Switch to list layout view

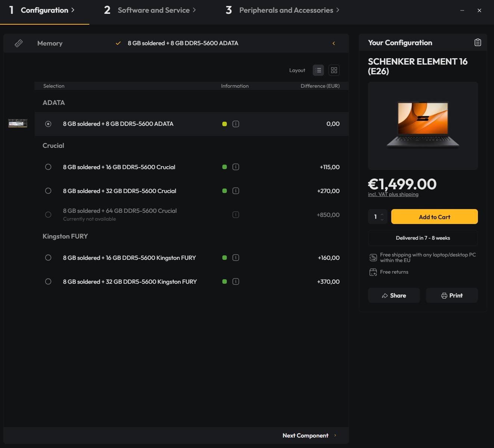click(x=318, y=70)
